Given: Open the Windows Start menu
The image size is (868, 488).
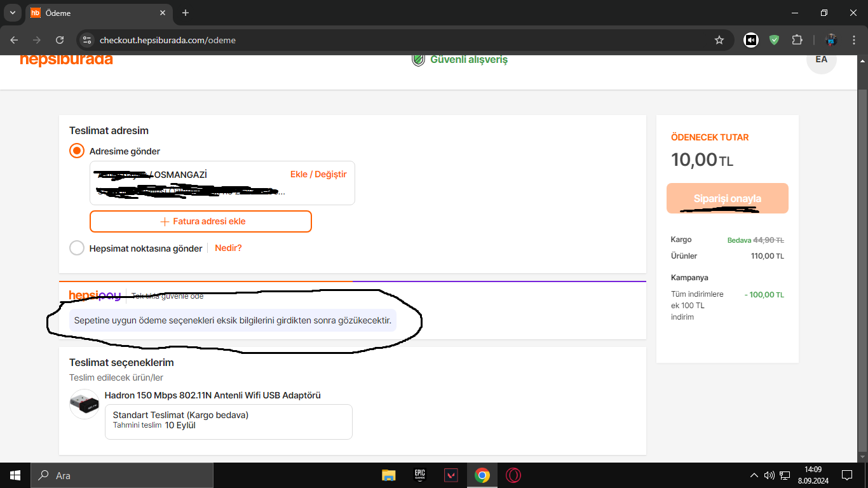Looking at the screenshot, I should tap(15, 475).
